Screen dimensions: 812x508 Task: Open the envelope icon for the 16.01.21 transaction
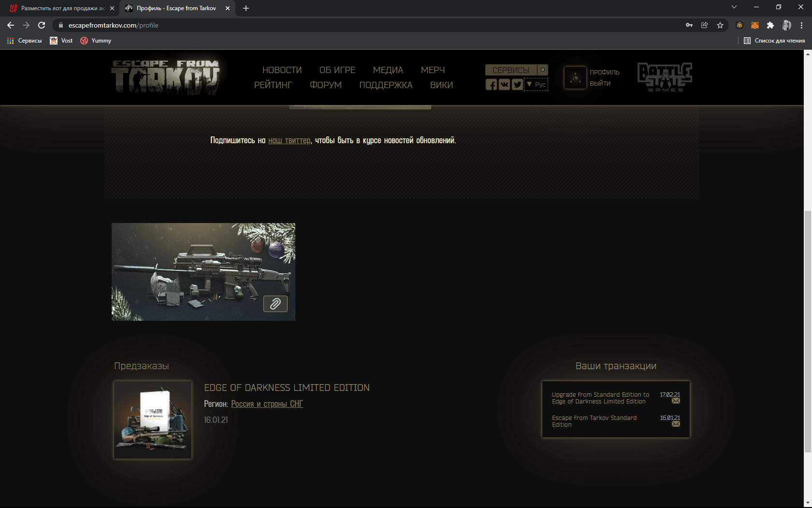click(676, 424)
